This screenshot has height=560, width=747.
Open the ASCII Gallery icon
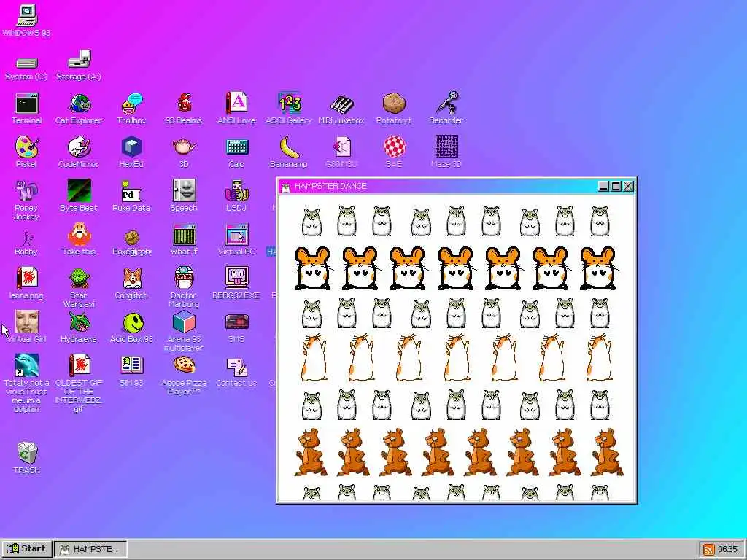289,104
